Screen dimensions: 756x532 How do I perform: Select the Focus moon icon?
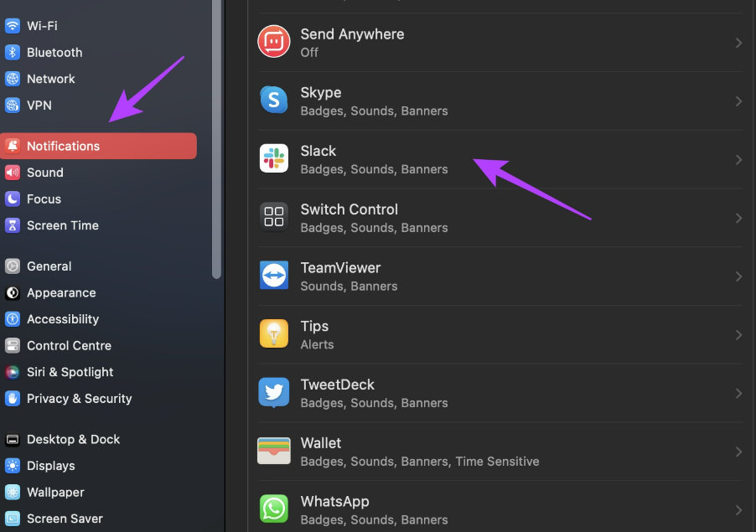[13, 199]
